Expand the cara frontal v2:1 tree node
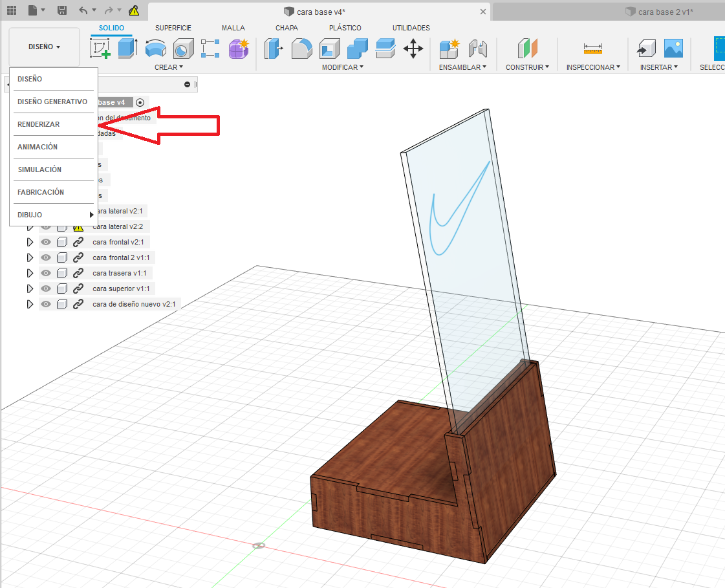 click(30, 242)
